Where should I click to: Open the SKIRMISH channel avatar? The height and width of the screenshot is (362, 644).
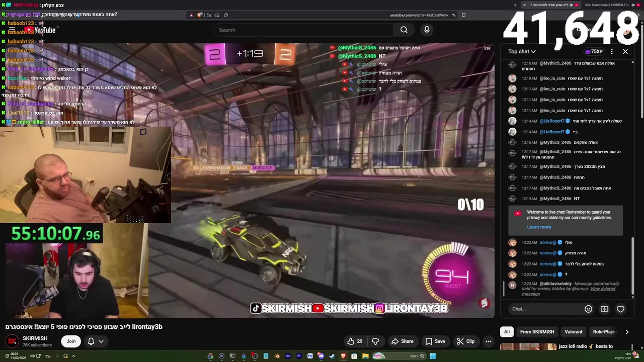point(12,341)
